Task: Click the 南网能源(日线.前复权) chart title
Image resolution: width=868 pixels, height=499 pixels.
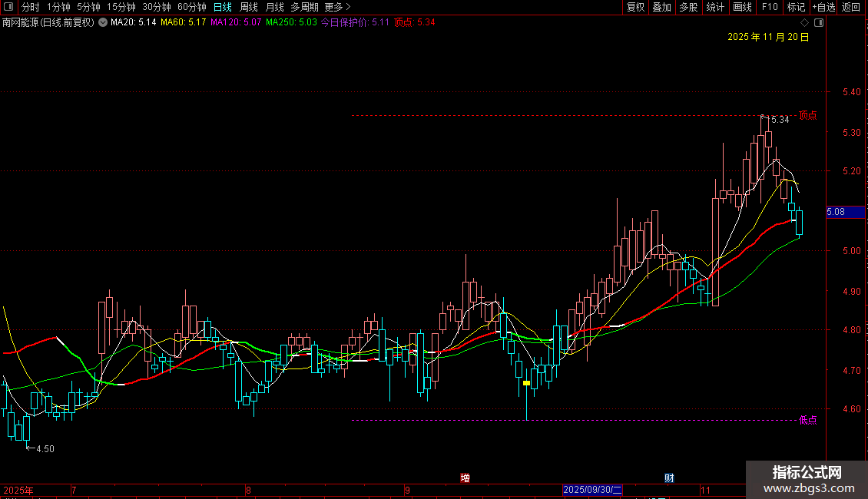Action: pyautogui.click(x=48, y=23)
